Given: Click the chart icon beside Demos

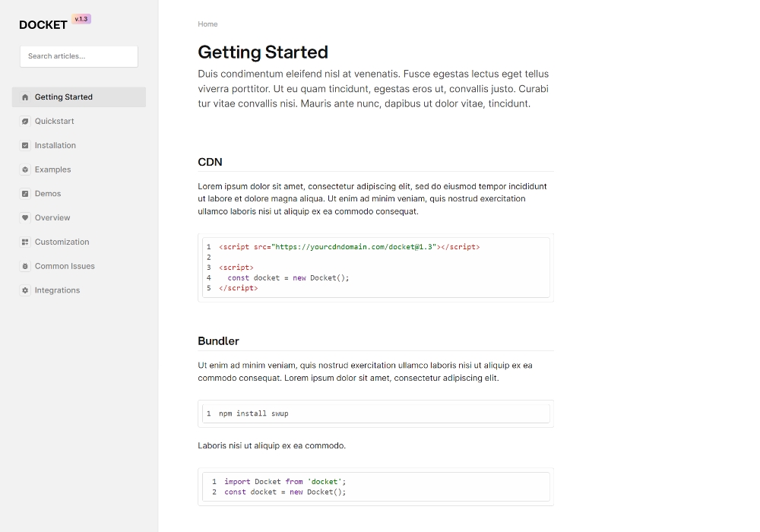Looking at the screenshot, I should click(25, 194).
